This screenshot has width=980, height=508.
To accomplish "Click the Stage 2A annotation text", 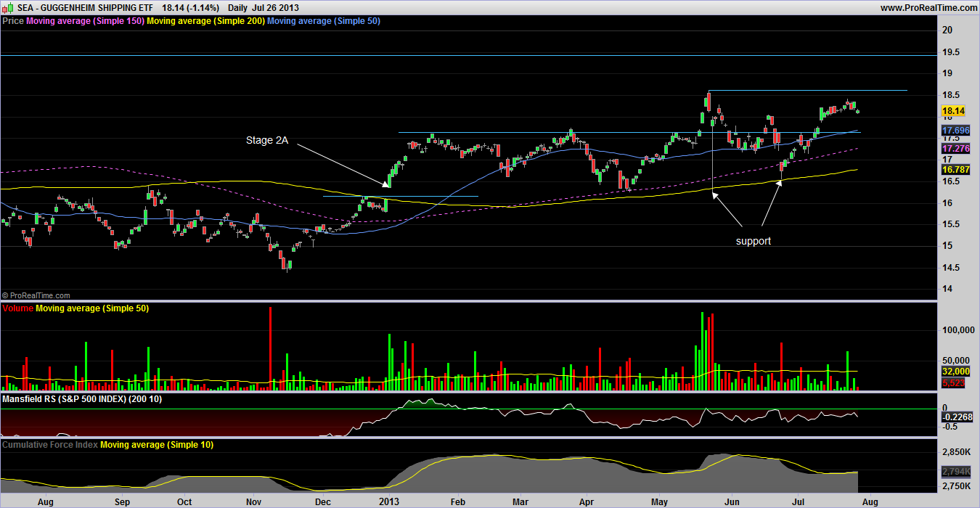I will coord(266,140).
